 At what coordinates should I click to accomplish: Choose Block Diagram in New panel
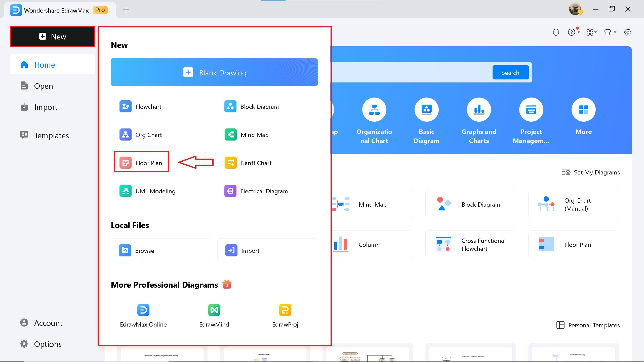(252, 107)
